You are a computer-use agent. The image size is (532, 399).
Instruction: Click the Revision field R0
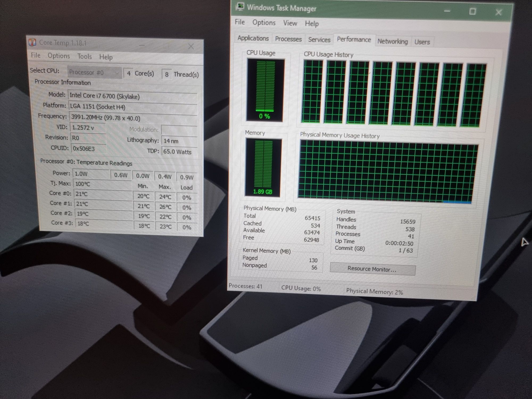(88, 138)
